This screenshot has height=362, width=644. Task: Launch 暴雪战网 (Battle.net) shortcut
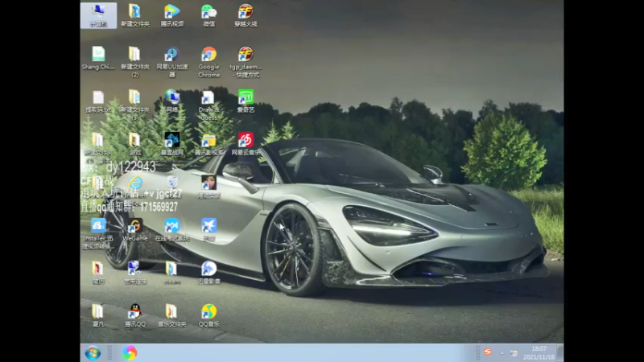(172, 144)
